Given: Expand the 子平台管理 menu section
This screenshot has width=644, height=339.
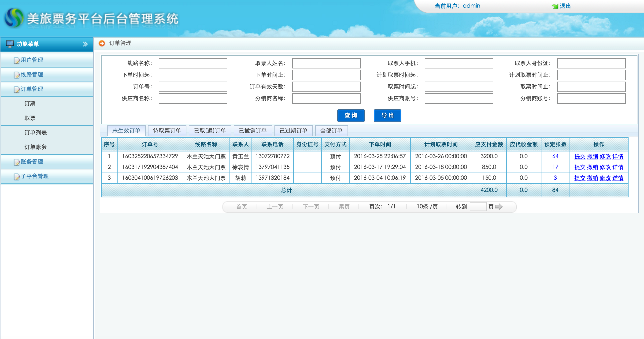Looking at the screenshot, I should click(x=34, y=176).
